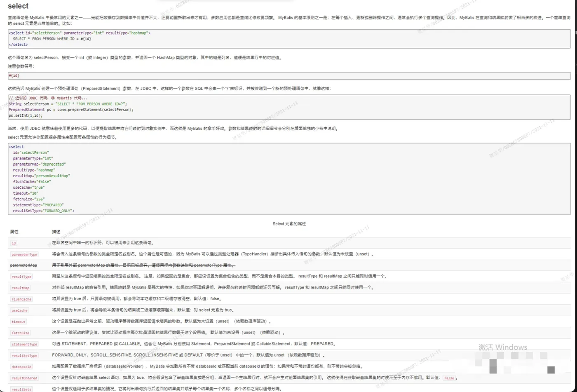Image resolution: width=577 pixels, height=392 pixels.
Task: Click the "resultSetType" attribute cell in the table
Action: [24, 355]
